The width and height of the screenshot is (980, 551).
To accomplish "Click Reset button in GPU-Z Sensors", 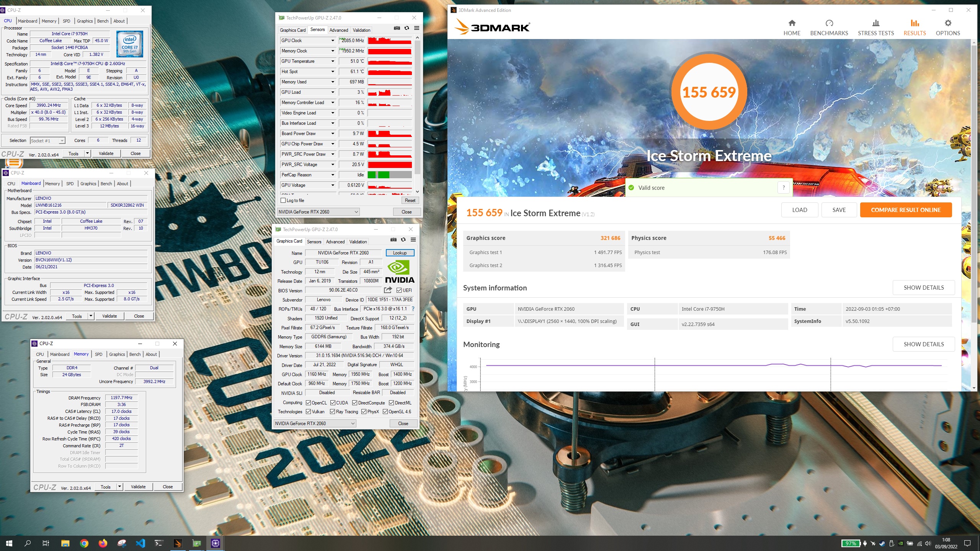I will pyautogui.click(x=410, y=201).
